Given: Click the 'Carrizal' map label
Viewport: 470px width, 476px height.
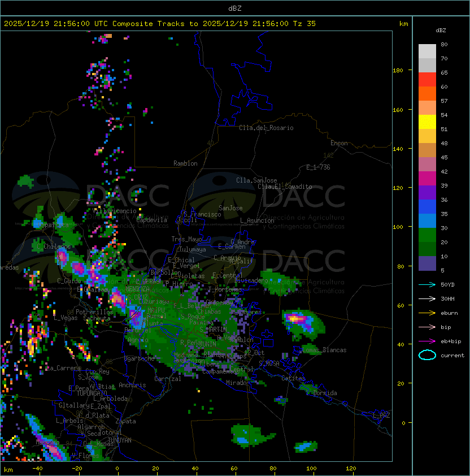Looking at the screenshot, I should point(168,379).
